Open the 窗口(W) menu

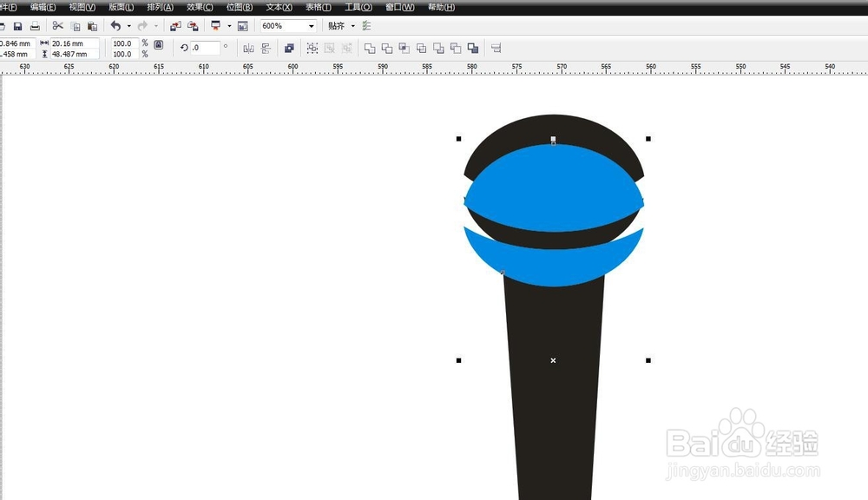tap(399, 7)
